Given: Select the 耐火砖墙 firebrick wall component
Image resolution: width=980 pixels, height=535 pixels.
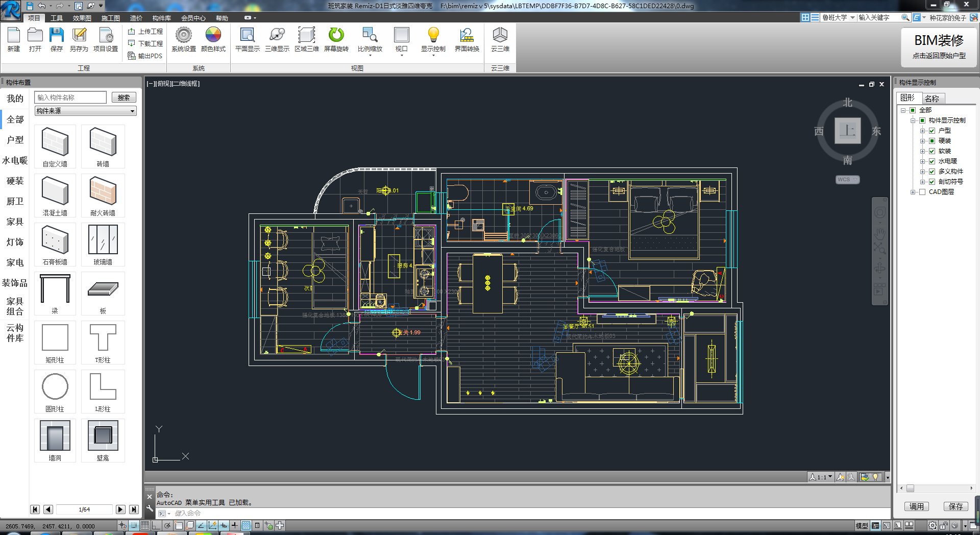Looking at the screenshot, I should [103, 196].
